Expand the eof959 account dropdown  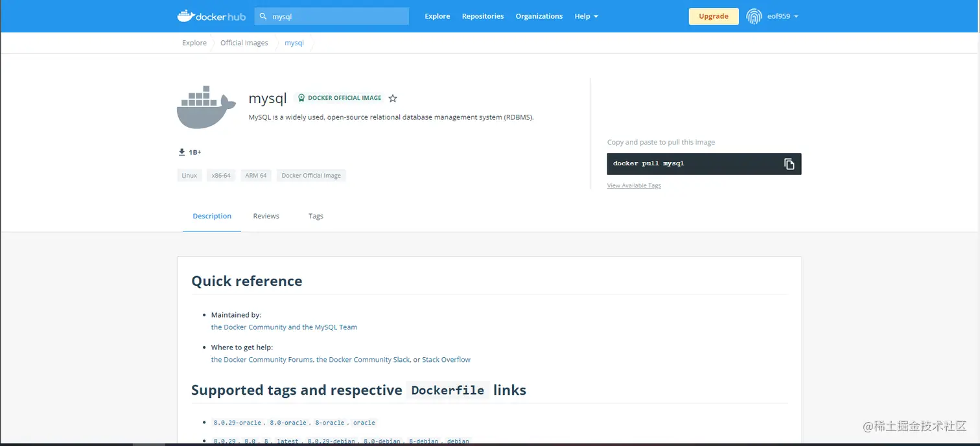[783, 16]
